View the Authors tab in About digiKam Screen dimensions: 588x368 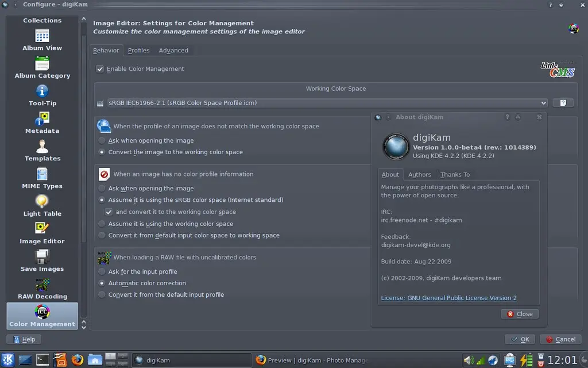click(420, 174)
